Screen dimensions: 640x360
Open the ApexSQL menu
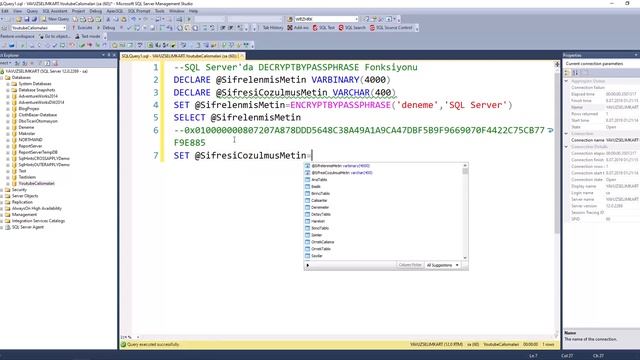(115, 11)
